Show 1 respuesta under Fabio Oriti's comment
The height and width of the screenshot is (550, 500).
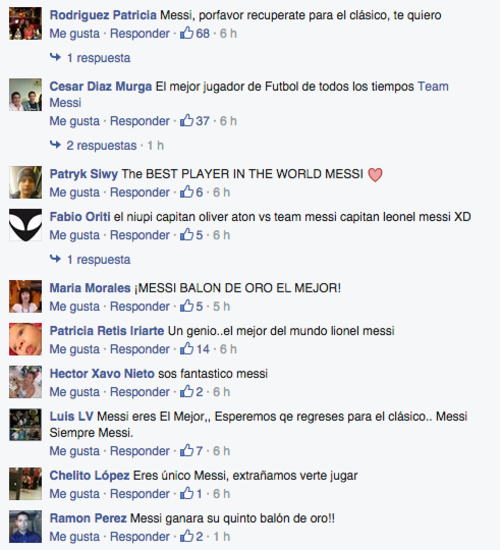98,260
